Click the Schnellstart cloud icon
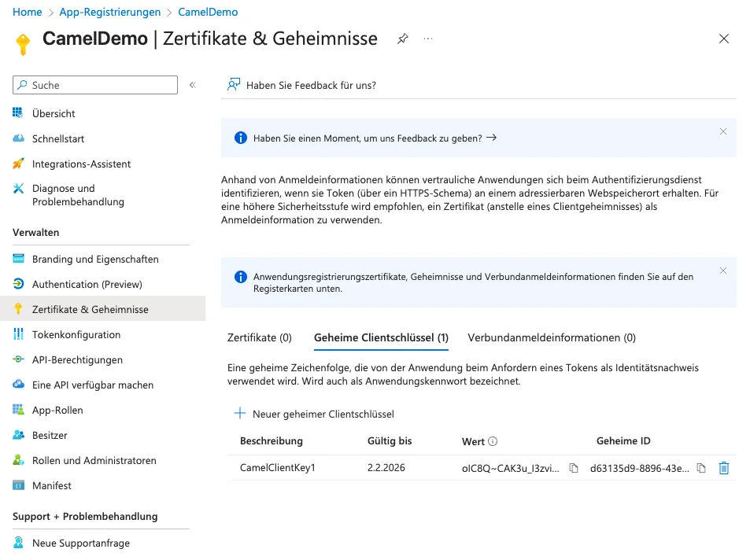Viewport: 750px width, 560px height. pyautogui.click(x=18, y=138)
